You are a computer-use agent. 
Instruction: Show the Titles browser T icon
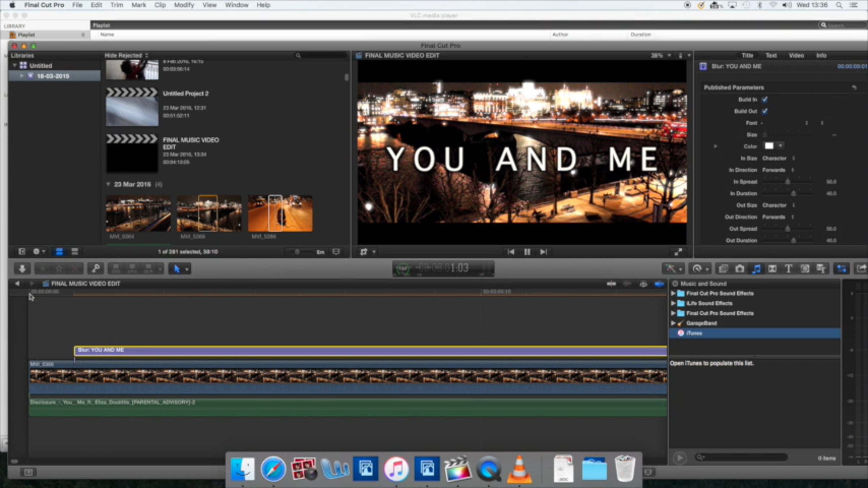[x=788, y=269]
